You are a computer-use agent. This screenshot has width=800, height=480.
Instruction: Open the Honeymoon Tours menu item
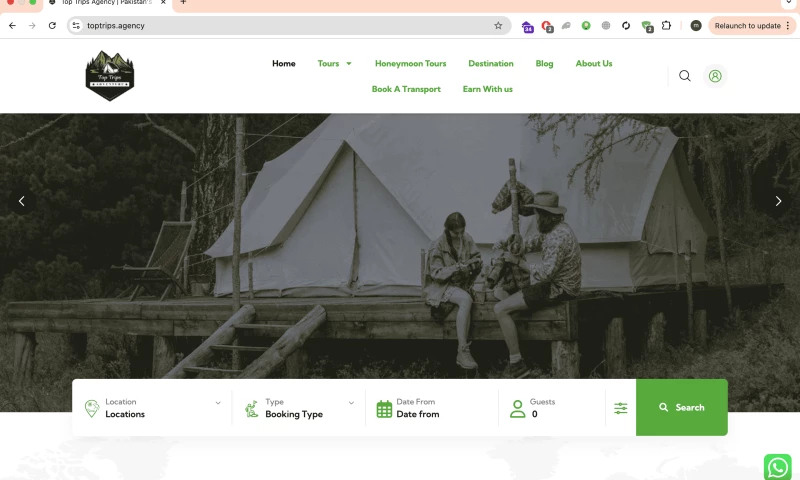point(410,64)
